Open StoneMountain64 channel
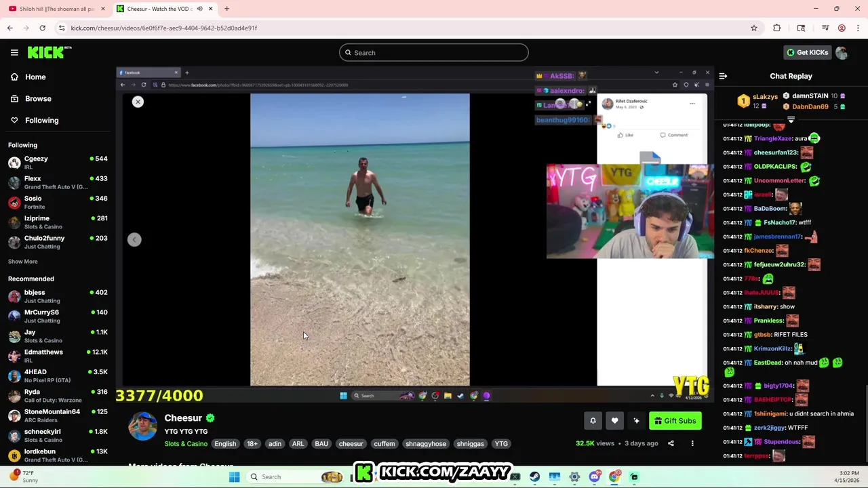Screen dimensions: 868x488 click(x=58, y=415)
